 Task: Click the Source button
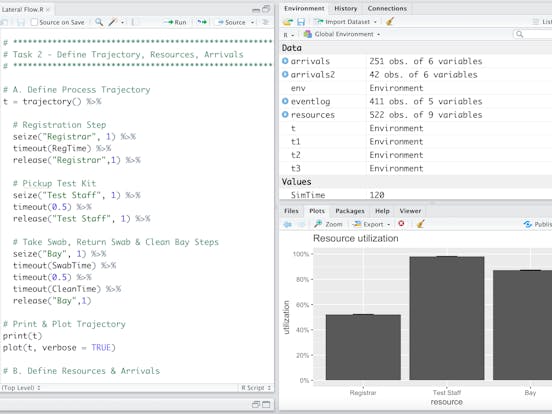(x=231, y=22)
